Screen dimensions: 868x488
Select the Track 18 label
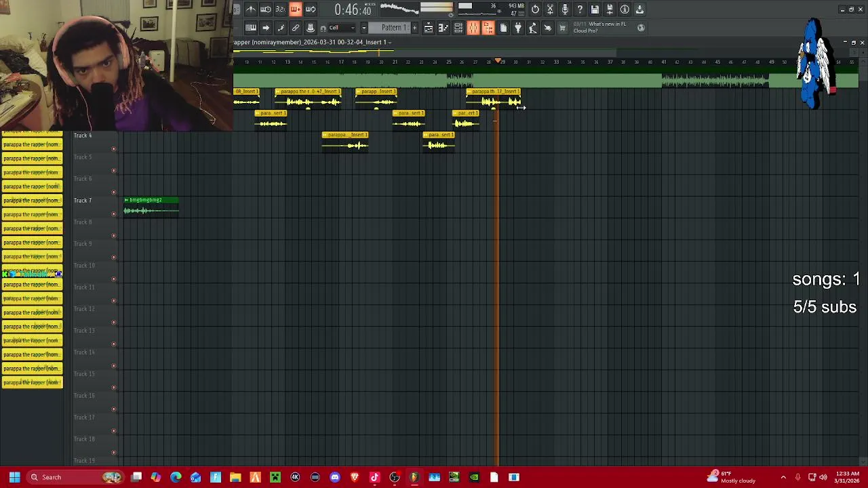point(84,439)
